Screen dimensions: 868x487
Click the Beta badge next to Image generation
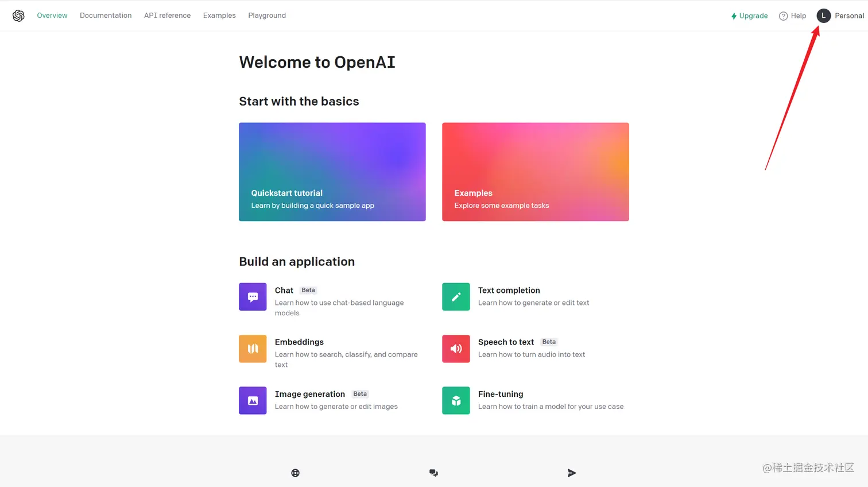[360, 394]
